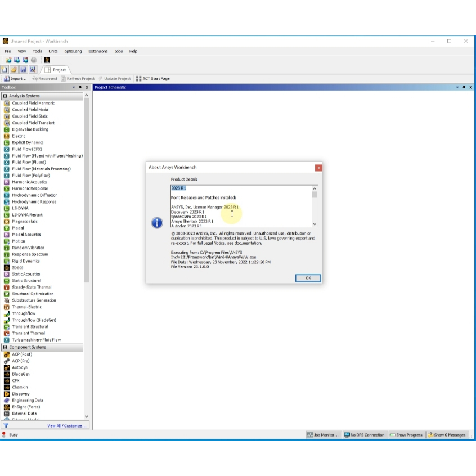Click View All / Customize link
This screenshot has width=476, height=476.
point(67,426)
